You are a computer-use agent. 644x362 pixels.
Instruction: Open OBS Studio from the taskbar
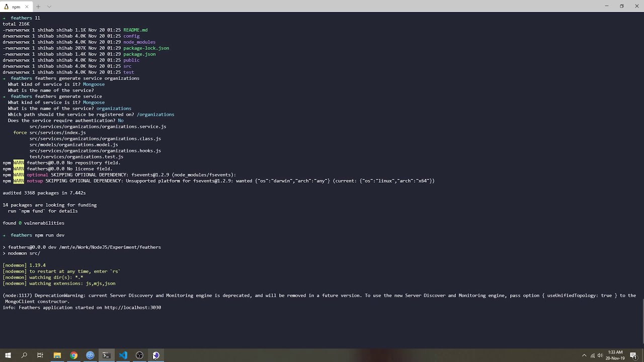pyautogui.click(x=139, y=355)
